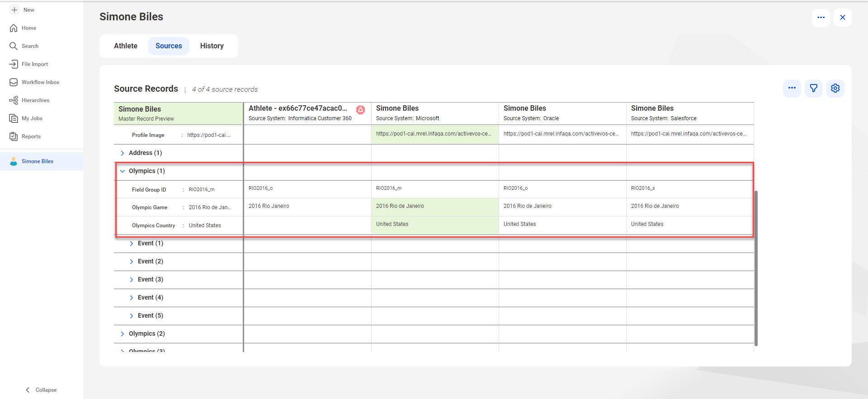Collapse the Olympics (1) group
The image size is (868, 399).
[123, 171]
